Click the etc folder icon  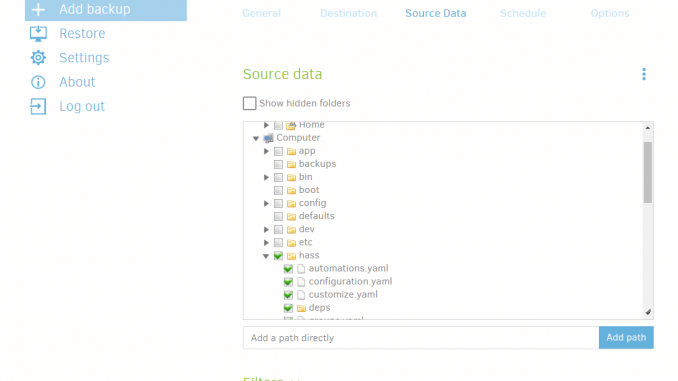coord(291,243)
